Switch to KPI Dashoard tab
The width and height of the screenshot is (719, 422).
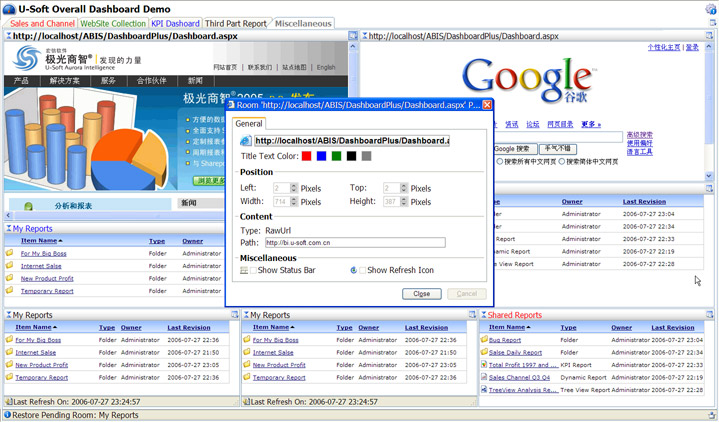pyautogui.click(x=175, y=23)
